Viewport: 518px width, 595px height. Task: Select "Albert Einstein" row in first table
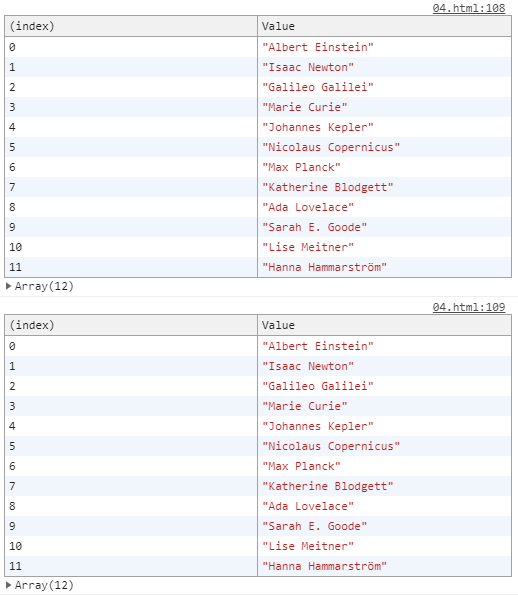pos(258,47)
